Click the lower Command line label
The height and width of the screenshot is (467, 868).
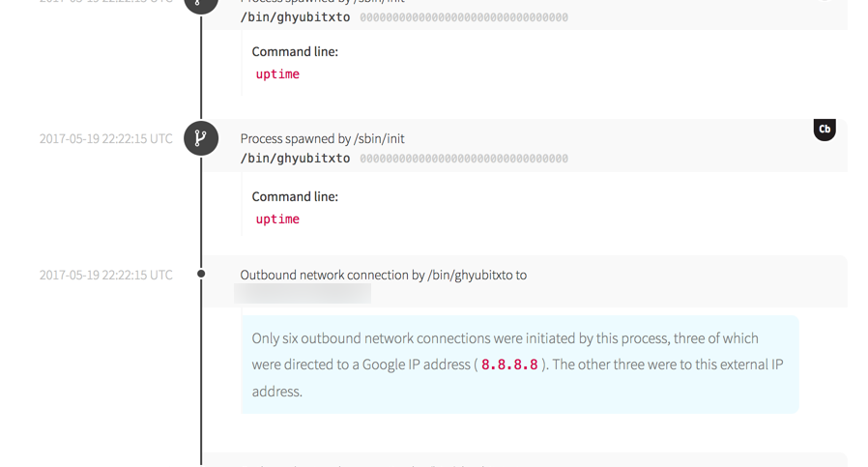(295, 196)
